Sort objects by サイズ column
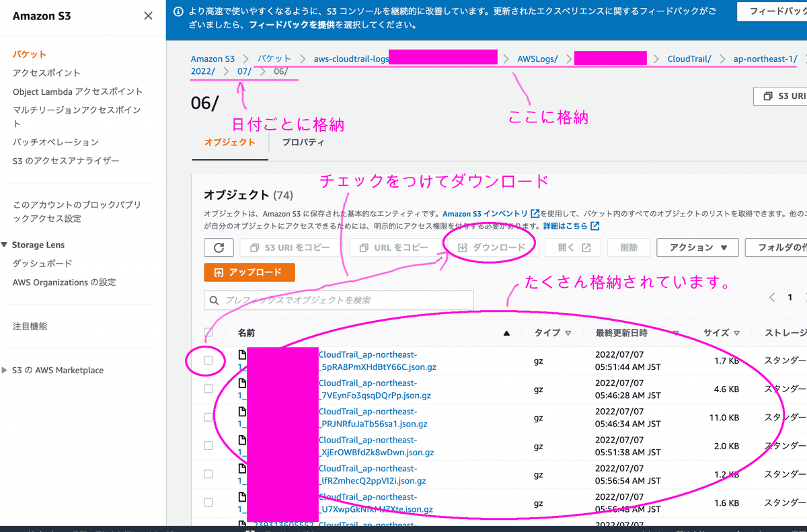This screenshot has width=807, height=532. point(721,333)
